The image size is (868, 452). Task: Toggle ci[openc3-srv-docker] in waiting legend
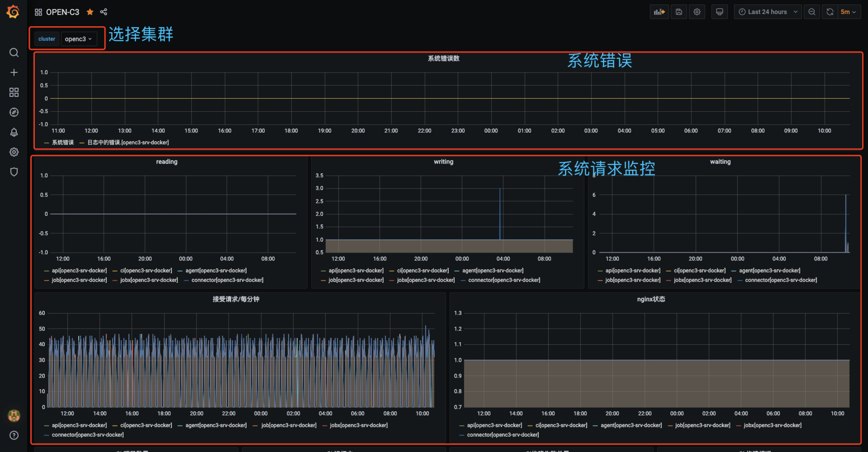coord(700,270)
